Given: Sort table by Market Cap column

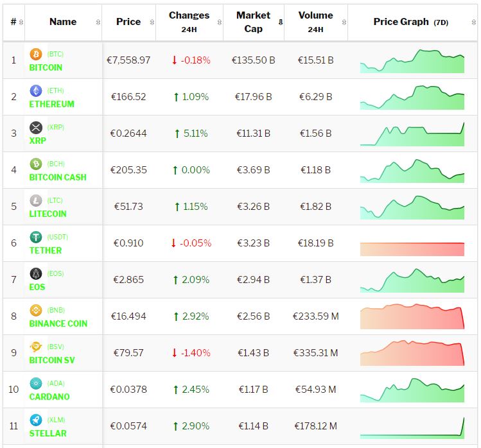Looking at the screenshot, I should tap(253, 22).
